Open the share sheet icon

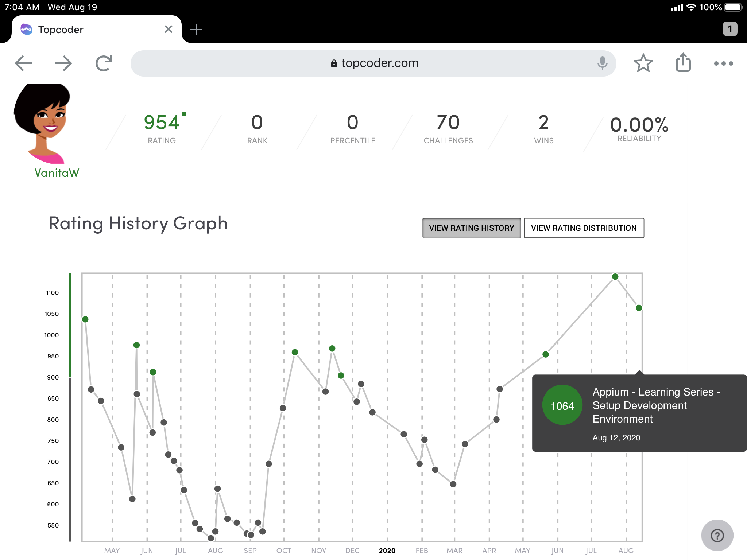[683, 62]
